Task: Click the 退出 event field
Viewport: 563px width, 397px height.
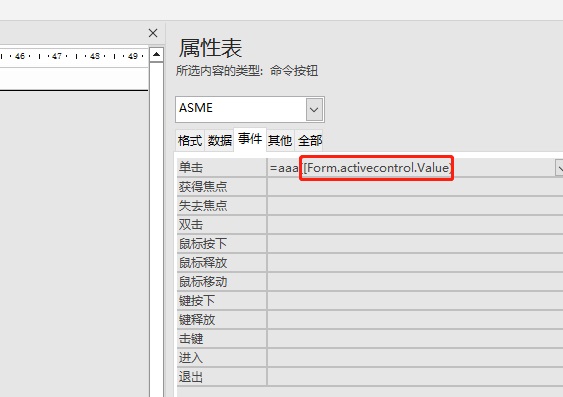Action: tap(415, 377)
